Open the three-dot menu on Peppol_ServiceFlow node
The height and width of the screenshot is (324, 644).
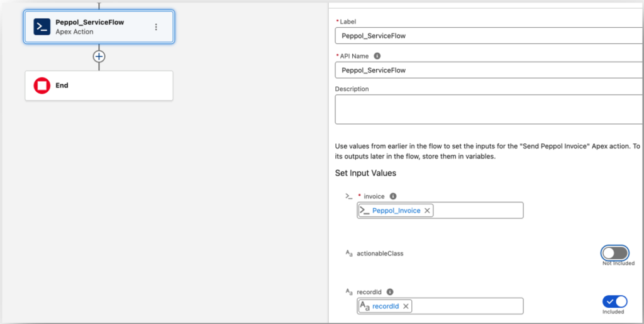click(x=156, y=27)
